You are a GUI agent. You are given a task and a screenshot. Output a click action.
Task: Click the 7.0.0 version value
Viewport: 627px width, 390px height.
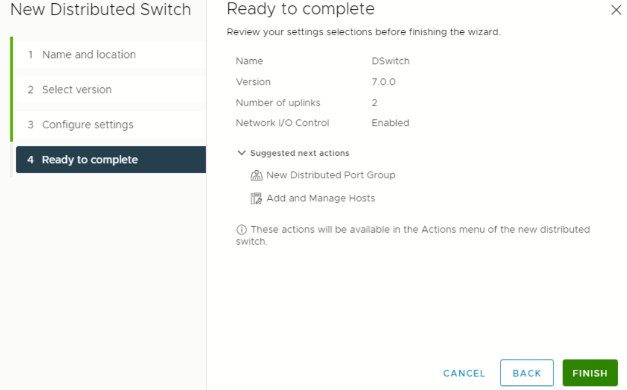pos(383,82)
